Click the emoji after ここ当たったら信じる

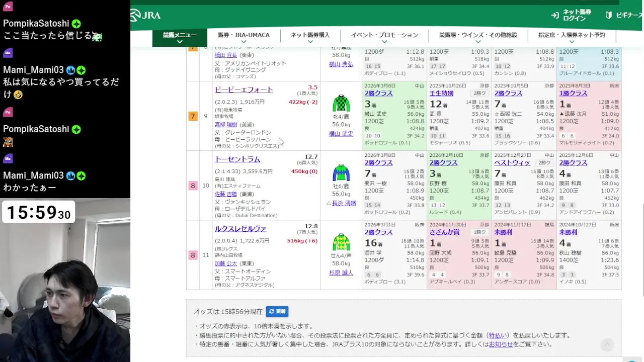coord(97,36)
